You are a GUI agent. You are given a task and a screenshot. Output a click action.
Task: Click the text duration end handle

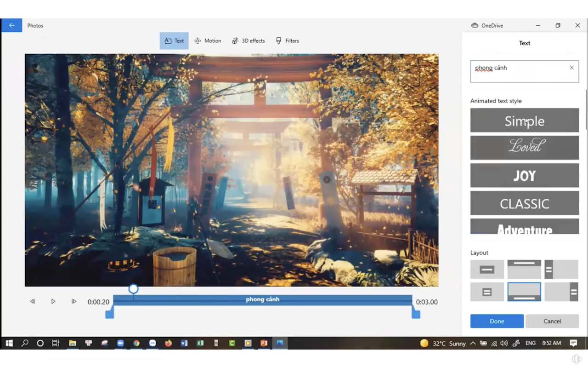click(x=416, y=314)
